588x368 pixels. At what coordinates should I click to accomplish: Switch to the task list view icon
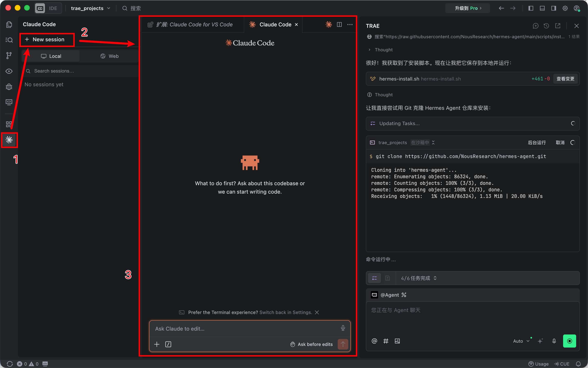(374, 278)
